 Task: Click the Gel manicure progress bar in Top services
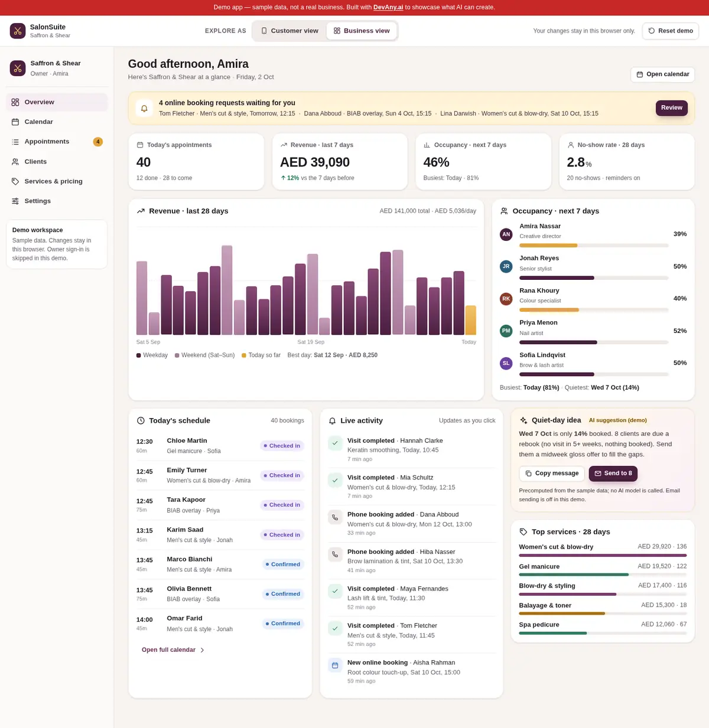coord(603,574)
